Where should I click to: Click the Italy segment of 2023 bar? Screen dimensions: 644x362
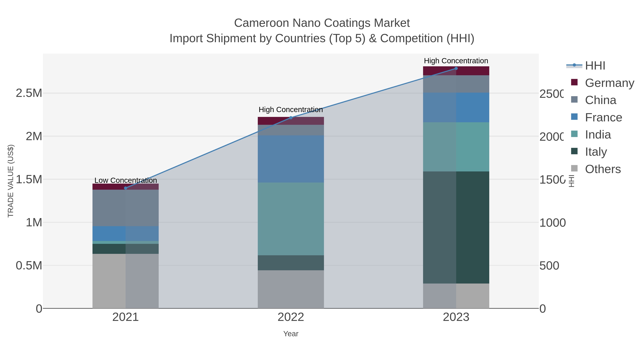point(456,227)
